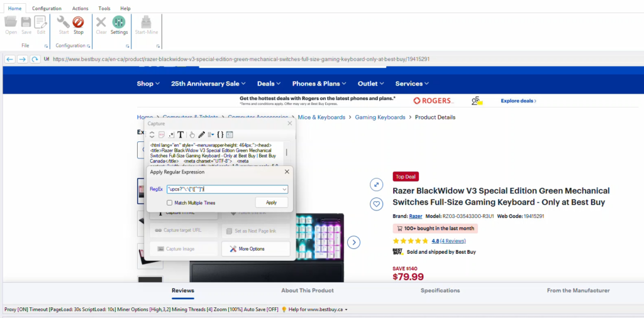Open Explore deals link
This screenshot has width=644, height=318.
[x=518, y=101]
